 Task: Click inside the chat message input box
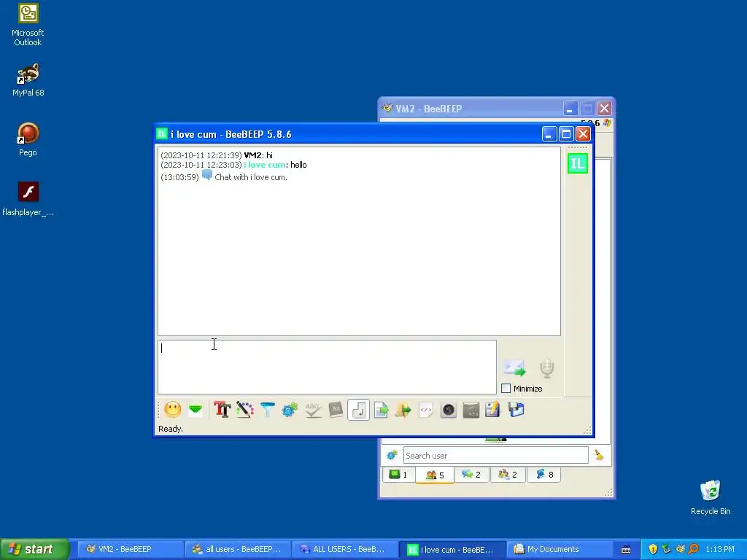pos(327,367)
